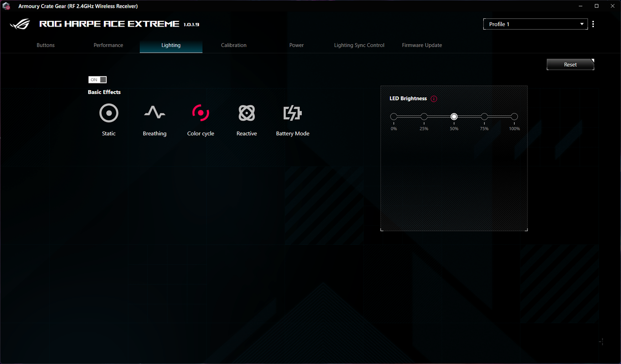Maximize the Armoury Crate window

pyautogui.click(x=596, y=6)
